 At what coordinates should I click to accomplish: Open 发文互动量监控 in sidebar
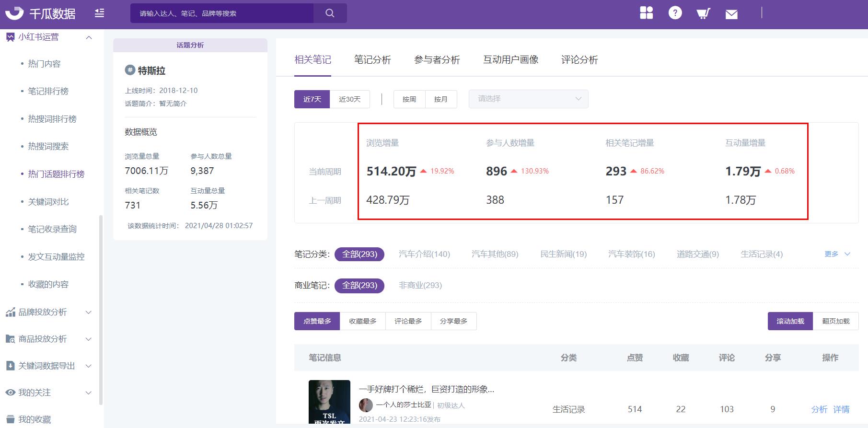click(x=56, y=257)
